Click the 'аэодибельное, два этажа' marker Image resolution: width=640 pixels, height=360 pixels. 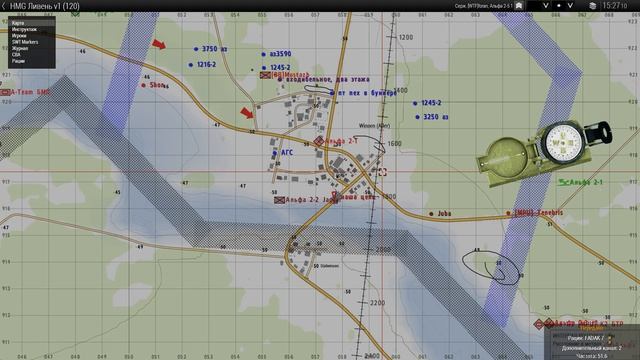[280, 80]
